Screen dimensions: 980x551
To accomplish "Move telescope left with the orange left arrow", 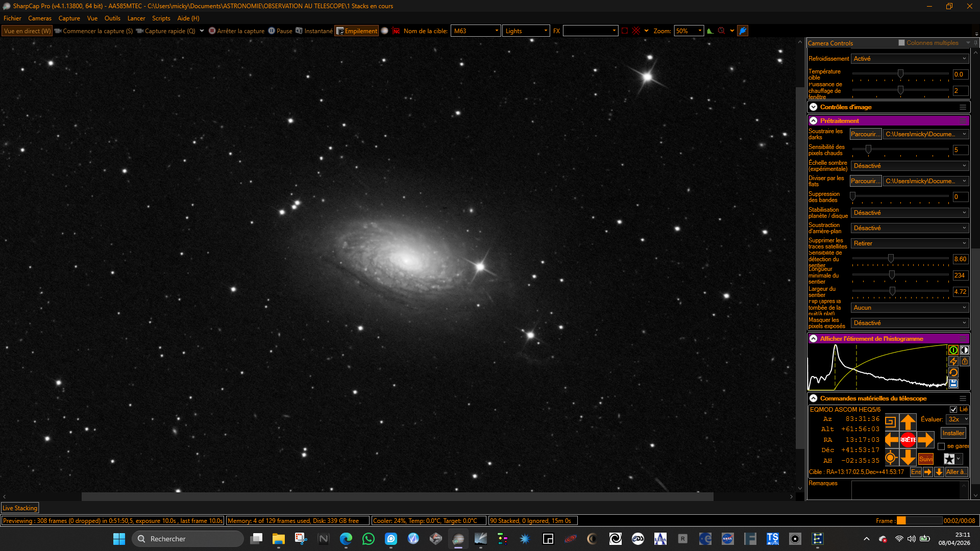I will coord(892,440).
